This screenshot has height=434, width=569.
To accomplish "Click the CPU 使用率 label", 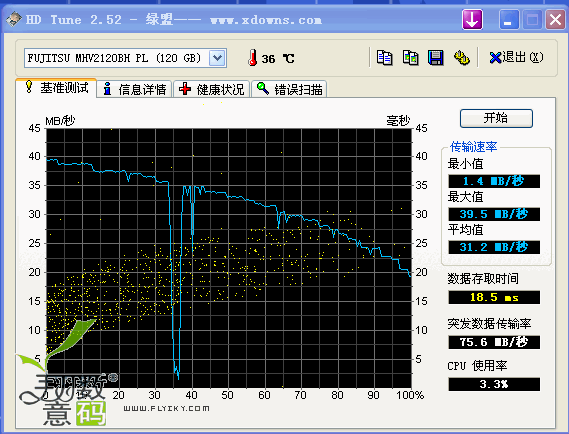I will [x=477, y=365].
